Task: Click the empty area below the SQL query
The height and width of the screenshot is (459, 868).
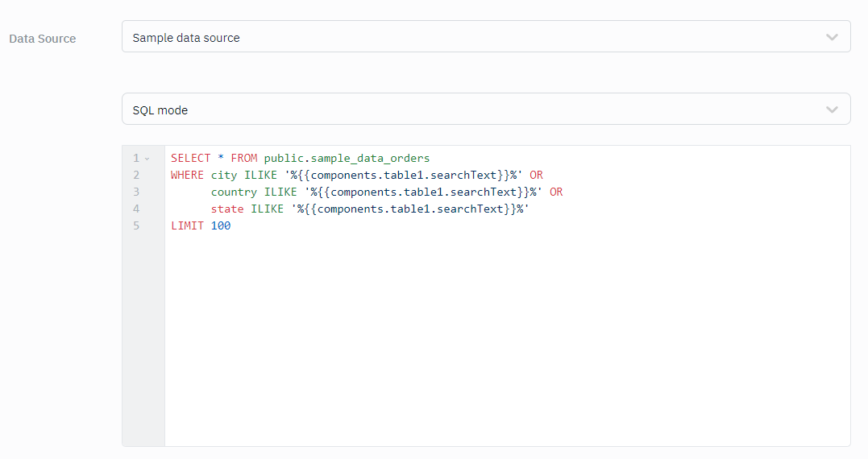Action: (506, 338)
